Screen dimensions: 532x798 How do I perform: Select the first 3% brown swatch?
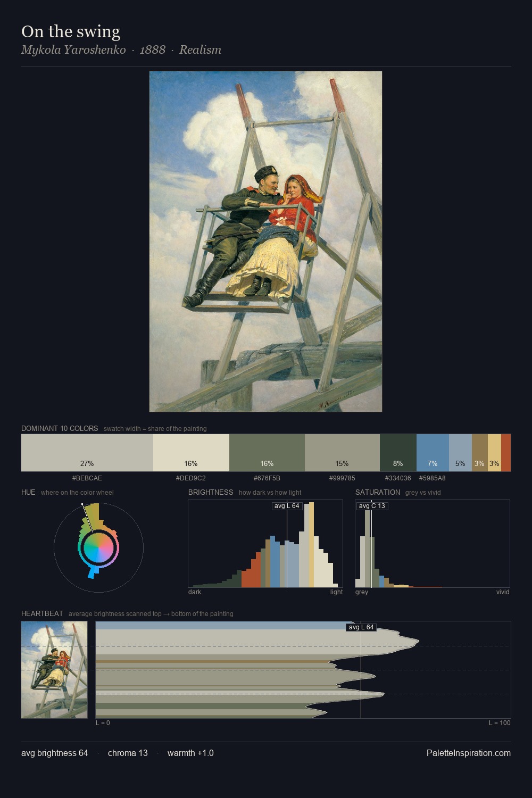pos(479,453)
